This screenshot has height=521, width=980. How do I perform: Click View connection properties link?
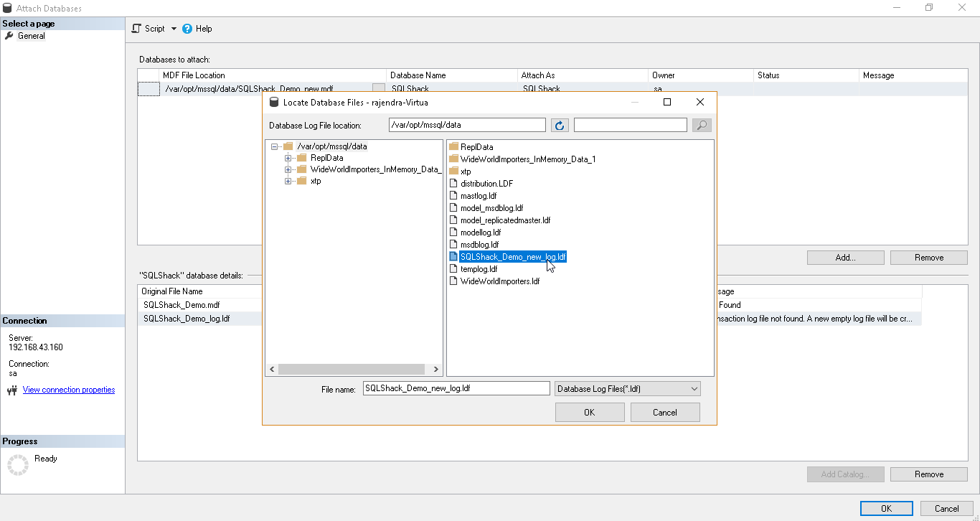(x=69, y=390)
